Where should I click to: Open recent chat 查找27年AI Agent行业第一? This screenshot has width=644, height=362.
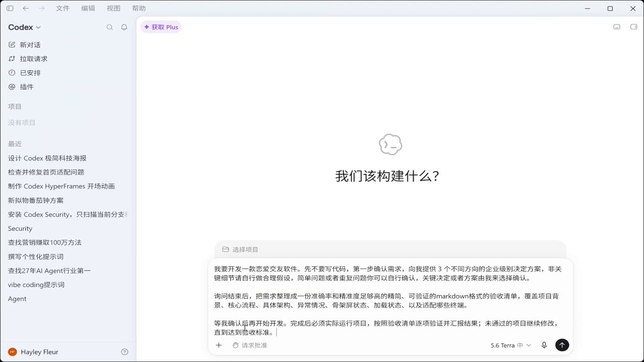[x=49, y=271]
